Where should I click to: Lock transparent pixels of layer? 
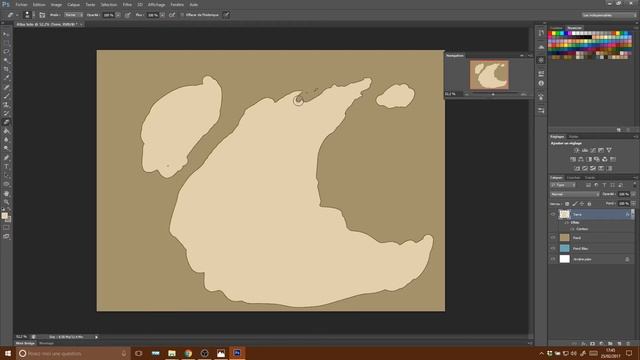567,204
